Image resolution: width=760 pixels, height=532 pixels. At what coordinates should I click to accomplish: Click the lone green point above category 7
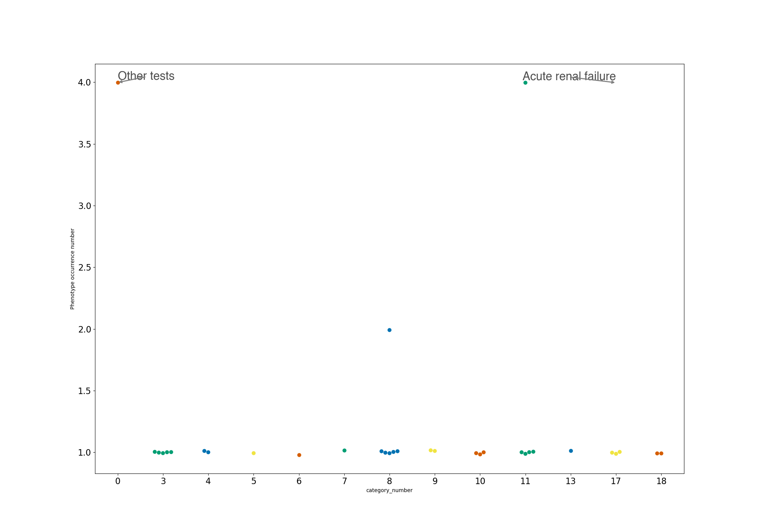coord(344,450)
